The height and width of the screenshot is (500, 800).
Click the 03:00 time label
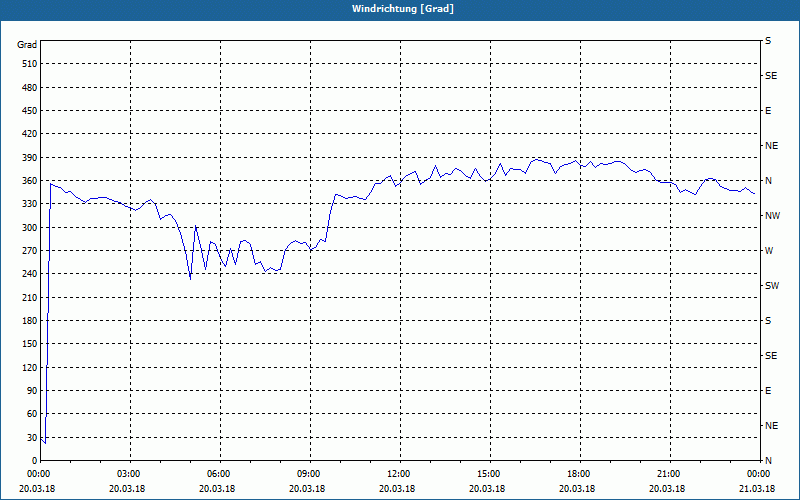pyautogui.click(x=131, y=474)
